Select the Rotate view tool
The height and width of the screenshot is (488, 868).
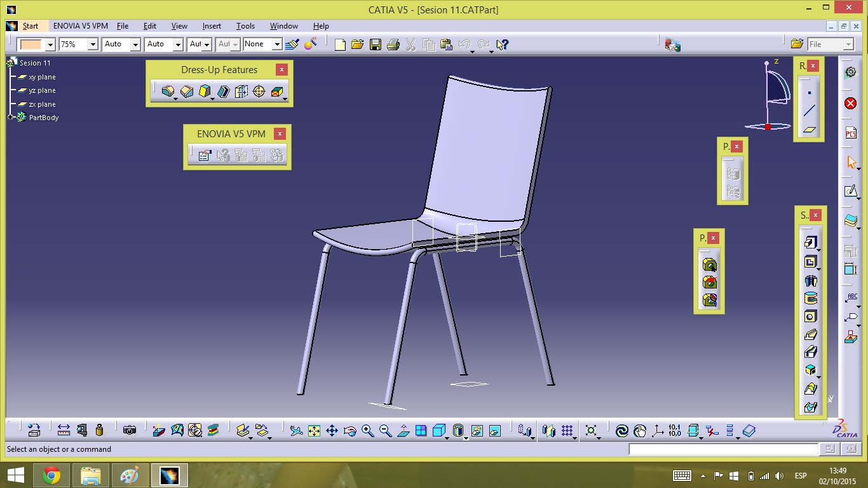click(x=349, y=431)
